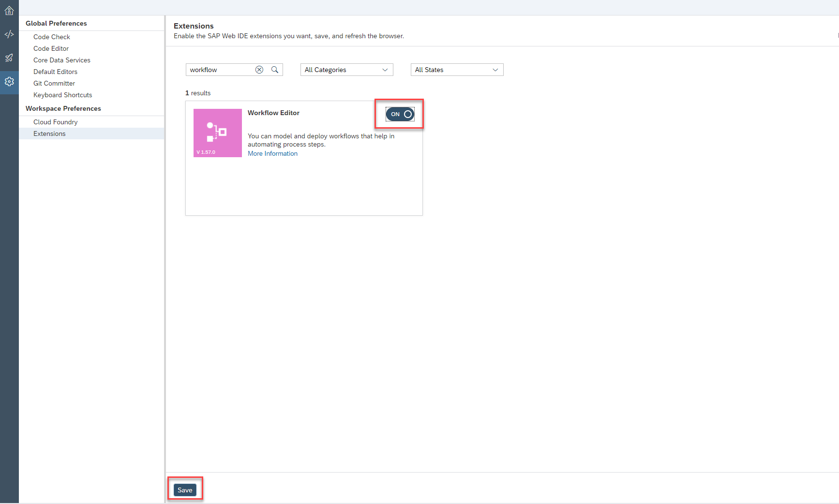Open Code Check preferences

tap(51, 37)
